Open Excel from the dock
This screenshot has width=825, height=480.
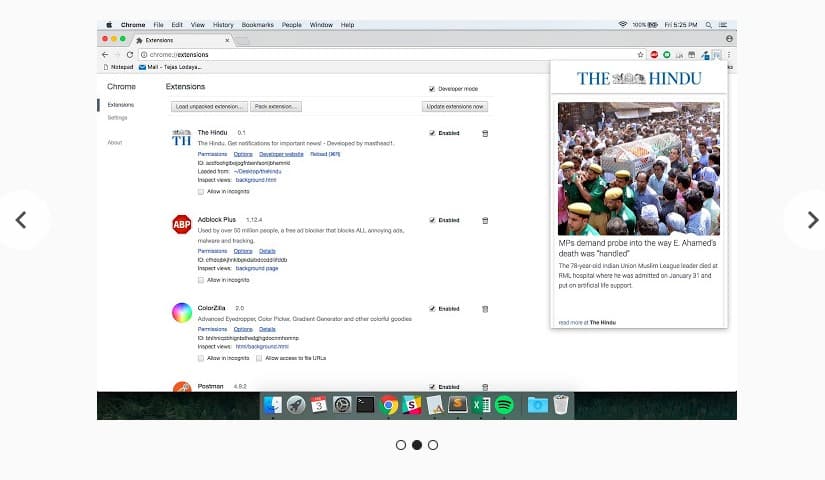(481, 405)
